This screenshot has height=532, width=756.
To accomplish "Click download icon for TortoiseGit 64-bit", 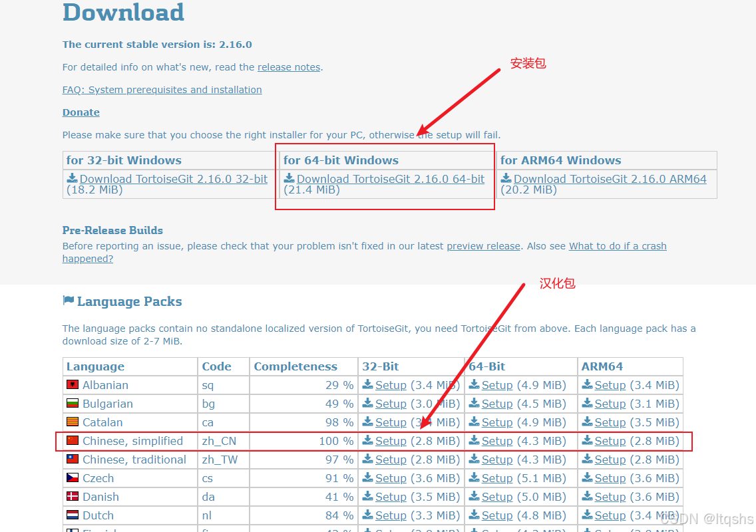I will (x=289, y=178).
